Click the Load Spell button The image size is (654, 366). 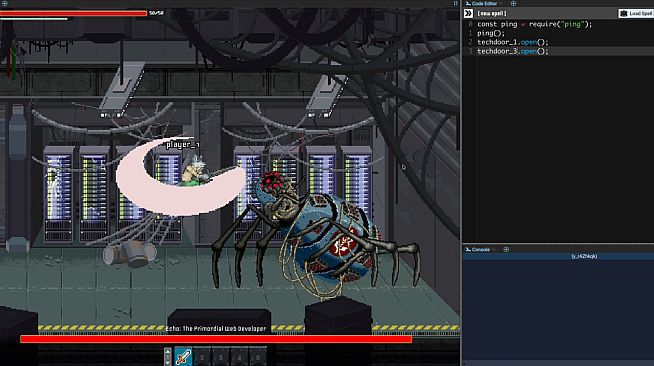tap(636, 13)
